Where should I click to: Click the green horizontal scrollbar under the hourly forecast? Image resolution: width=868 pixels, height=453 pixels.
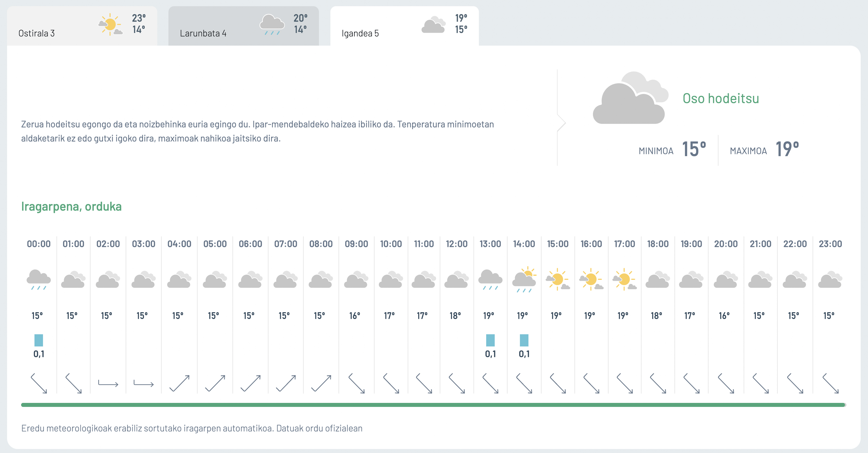pyautogui.click(x=433, y=405)
